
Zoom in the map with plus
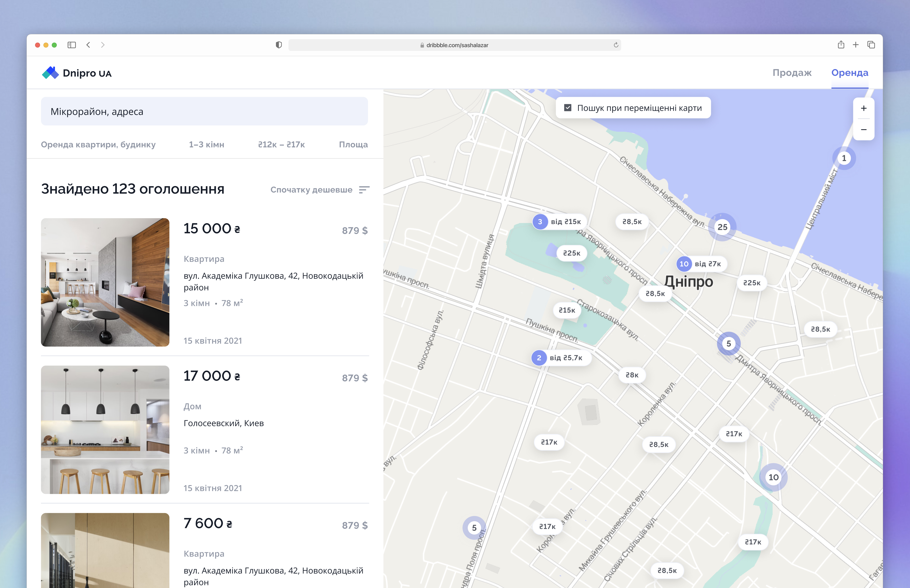[864, 109]
